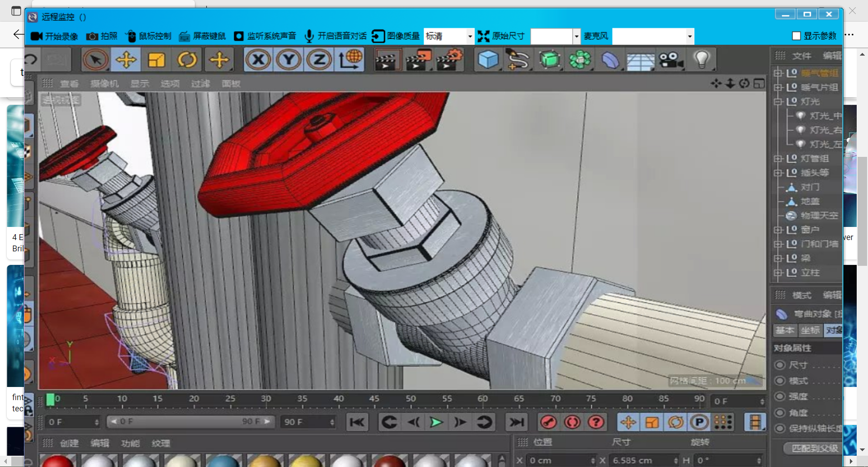Select the Move tool in toolbar
The height and width of the screenshot is (467, 868).
pos(126,60)
